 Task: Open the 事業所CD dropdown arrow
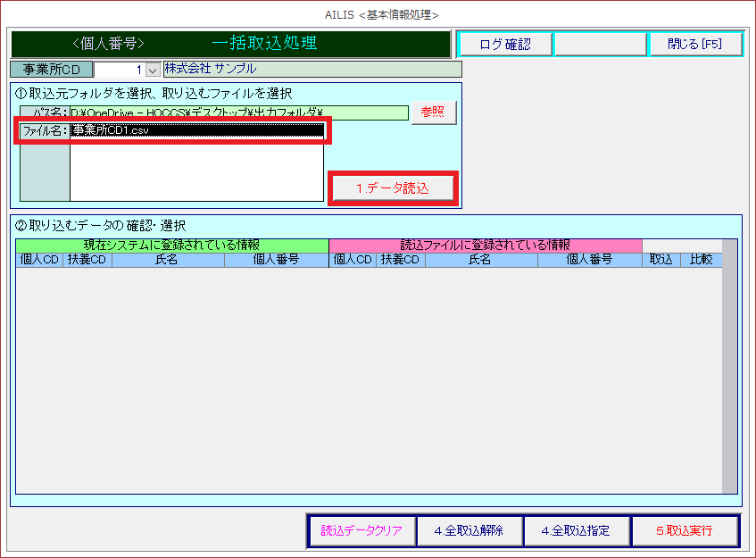[x=152, y=70]
